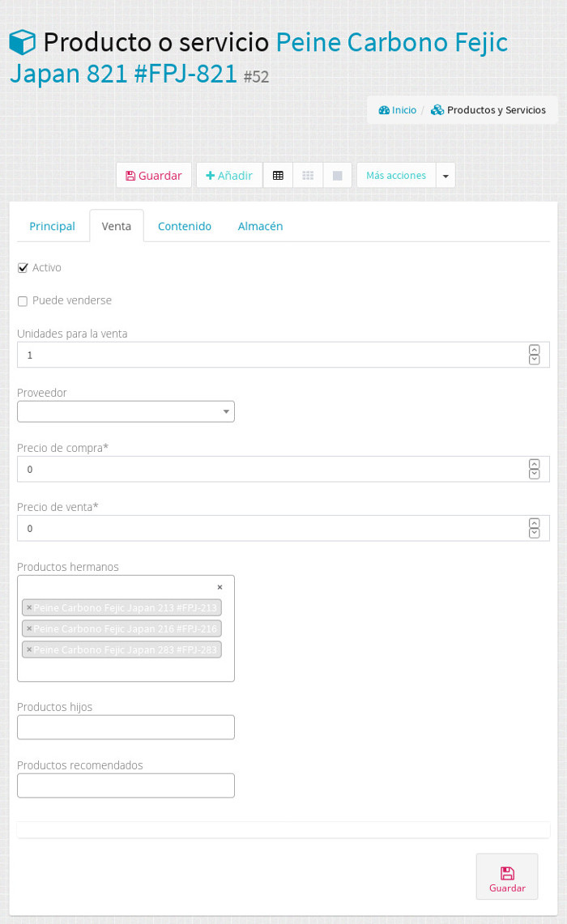The width and height of the screenshot is (567, 924).
Task: Select the single block view icon
Action: (x=337, y=176)
